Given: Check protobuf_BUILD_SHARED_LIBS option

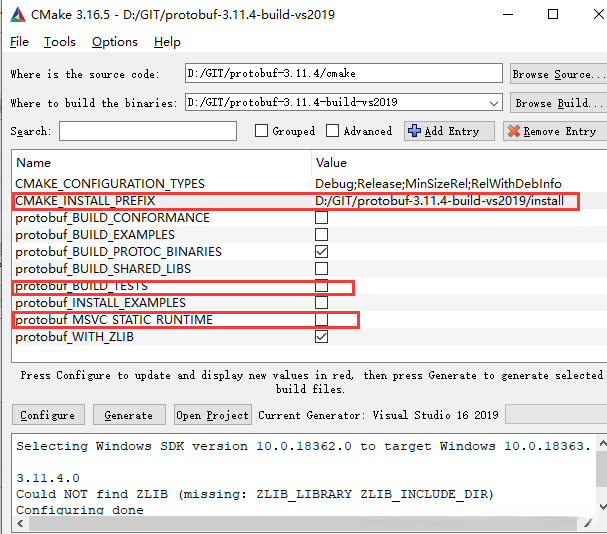Looking at the screenshot, I should coord(321,269).
